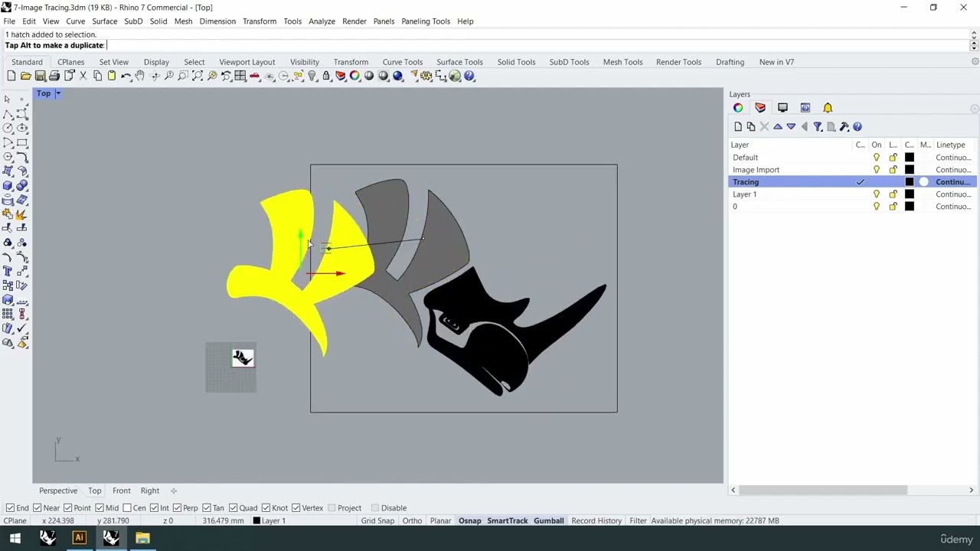The width and height of the screenshot is (980, 551).
Task: Click the lock objects padlock icon
Action: click(x=326, y=76)
